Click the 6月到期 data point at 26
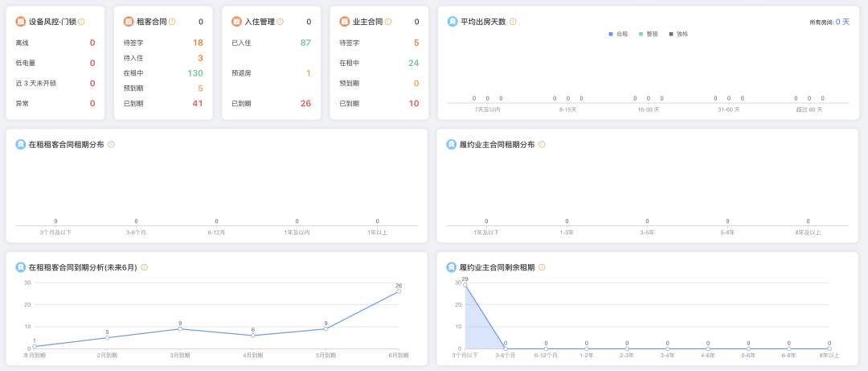 point(399,291)
